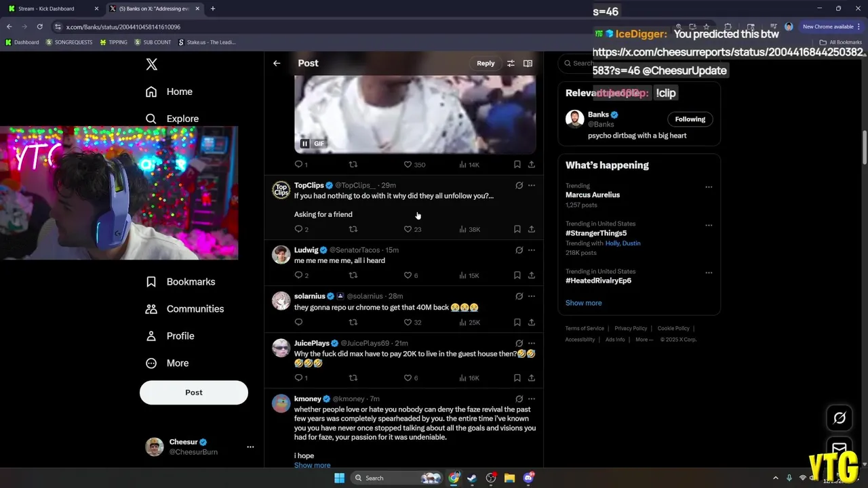
Task: Open Steam from taskbar
Action: 472,478
